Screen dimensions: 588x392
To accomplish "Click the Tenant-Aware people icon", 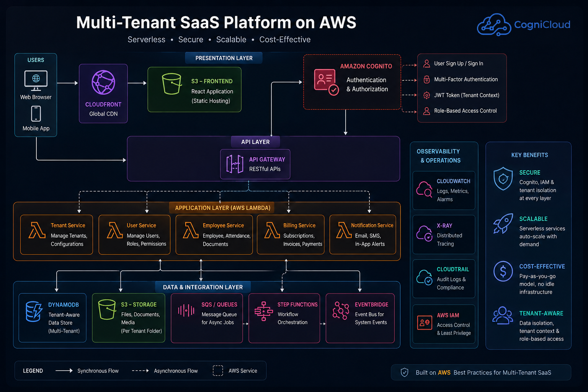I will [x=503, y=315].
